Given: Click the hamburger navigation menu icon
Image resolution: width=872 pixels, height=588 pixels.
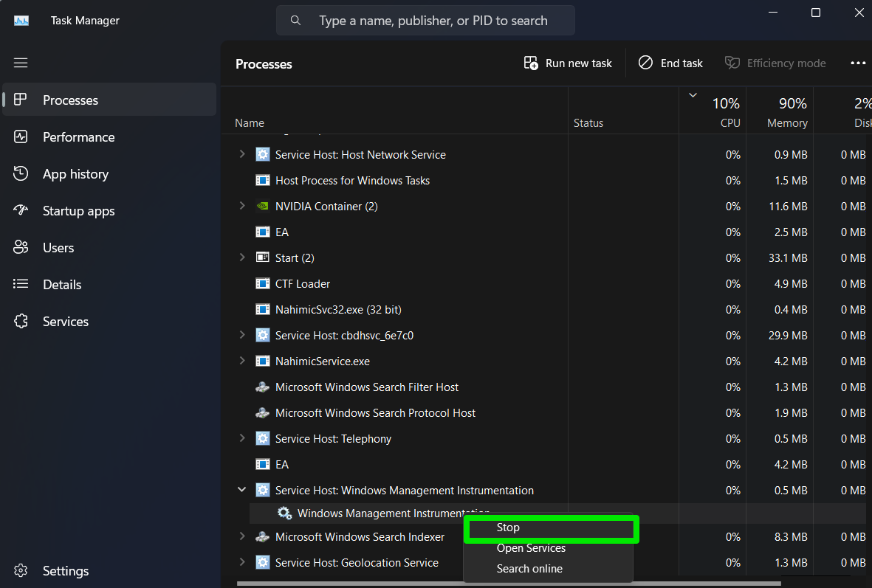Looking at the screenshot, I should pos(21,63).
